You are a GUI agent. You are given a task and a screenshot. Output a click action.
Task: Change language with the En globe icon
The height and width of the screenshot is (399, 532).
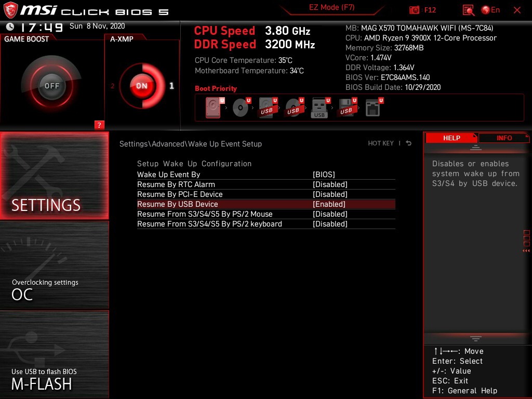pos(490,10)
